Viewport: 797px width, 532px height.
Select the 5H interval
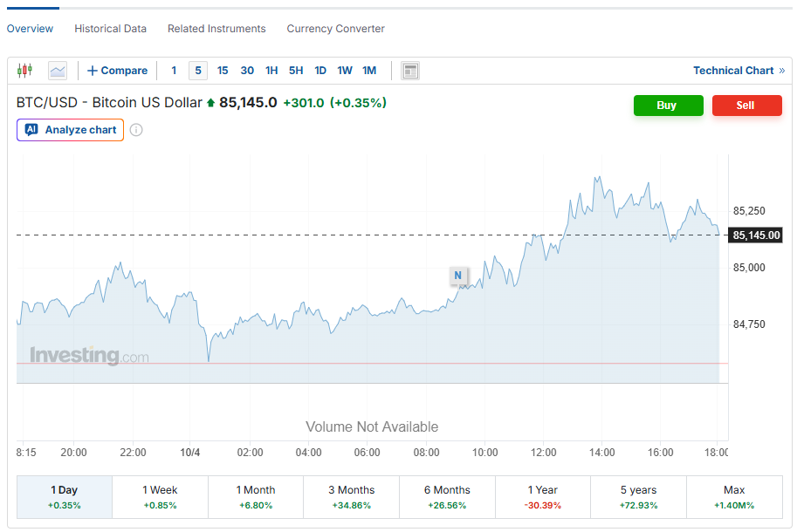[296, 71]
